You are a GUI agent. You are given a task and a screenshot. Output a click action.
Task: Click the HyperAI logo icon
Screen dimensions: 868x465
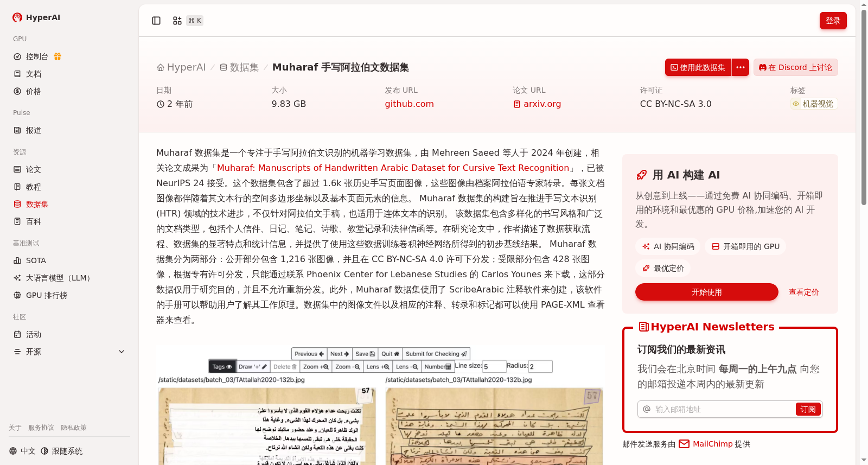tap(17, 17)
